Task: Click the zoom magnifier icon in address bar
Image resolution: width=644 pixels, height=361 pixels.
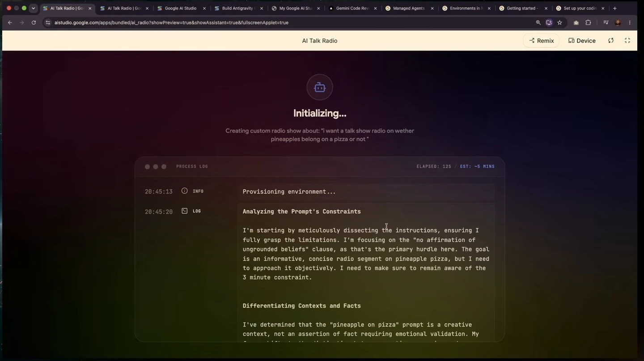Action: tap(538, 22)
